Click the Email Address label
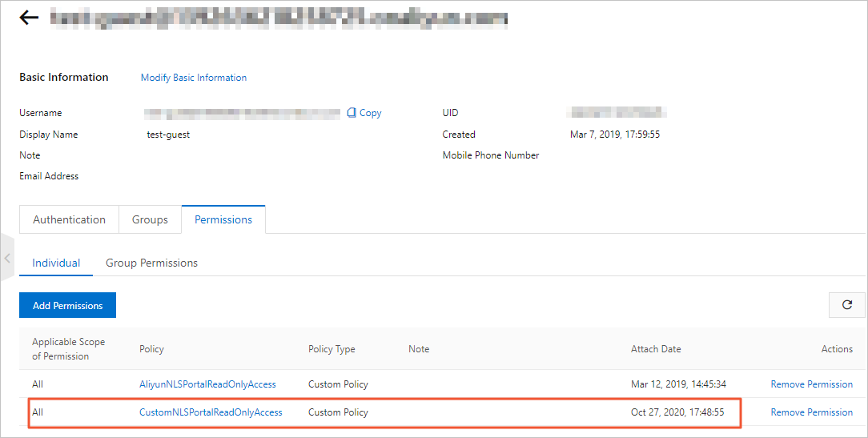 (49, 176)
